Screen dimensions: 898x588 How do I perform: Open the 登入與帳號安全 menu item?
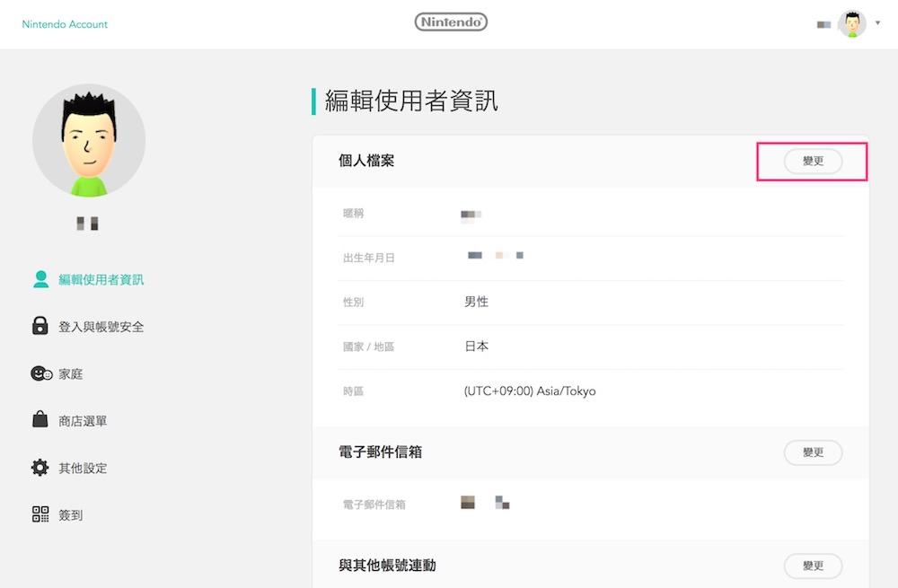tap(101, 327)
